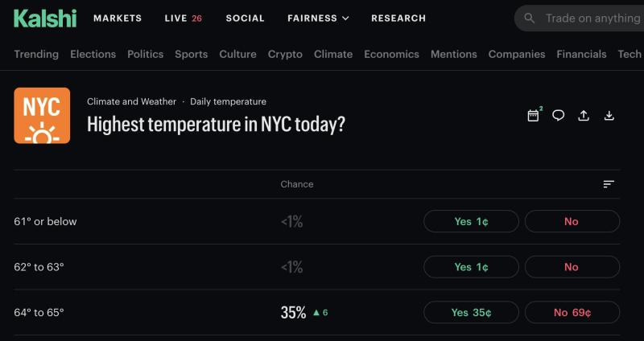This screenshot has width=644, height=341.
Task: Select the Climate category tab
Action: point(333,54)
